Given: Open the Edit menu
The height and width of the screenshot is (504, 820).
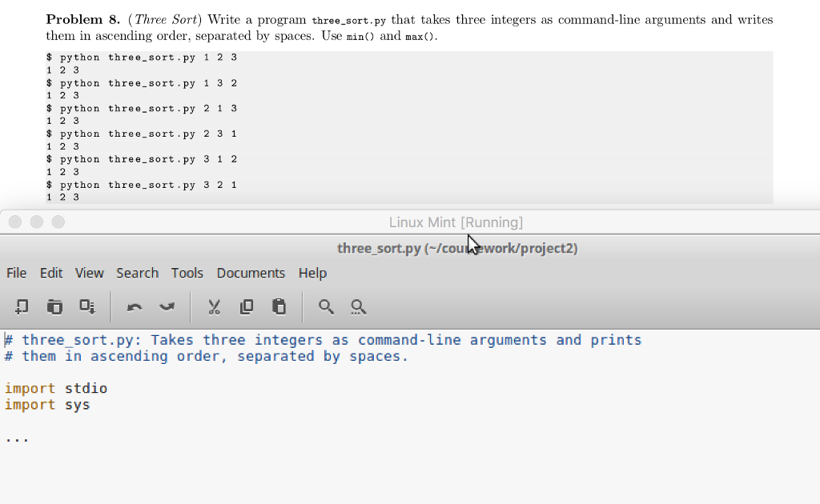Looking at the screenshot, I should 50,273.
